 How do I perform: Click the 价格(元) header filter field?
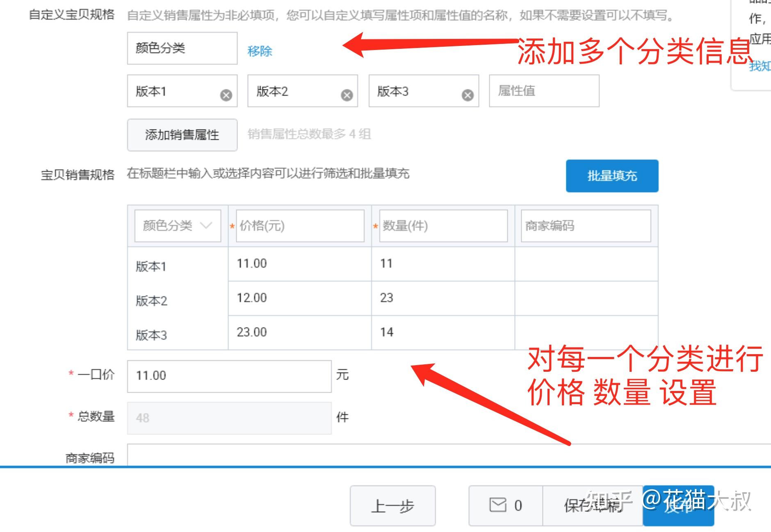click(x=300, y=225)
